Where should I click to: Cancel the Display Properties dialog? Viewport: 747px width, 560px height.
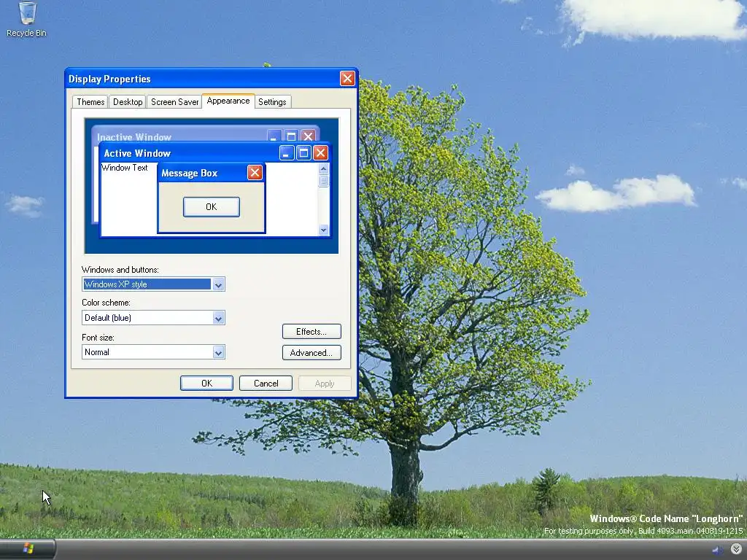tap(266, 384)
